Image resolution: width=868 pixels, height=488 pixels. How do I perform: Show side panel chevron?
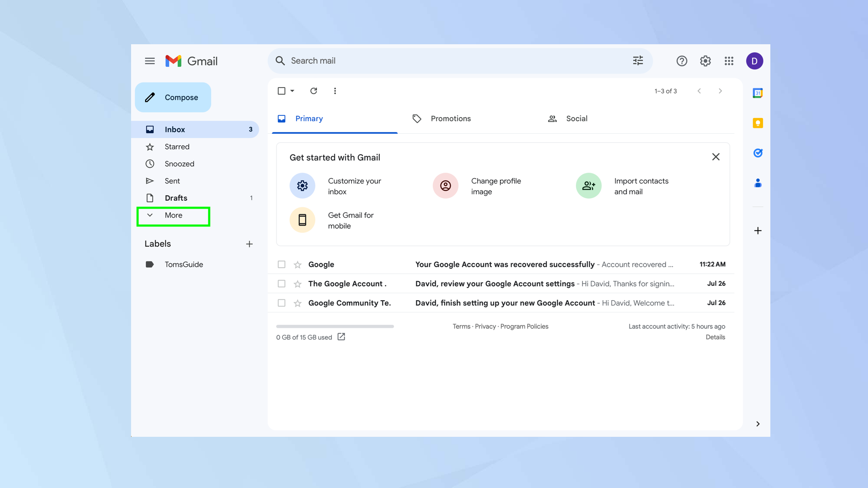click(x=758, y=424)
